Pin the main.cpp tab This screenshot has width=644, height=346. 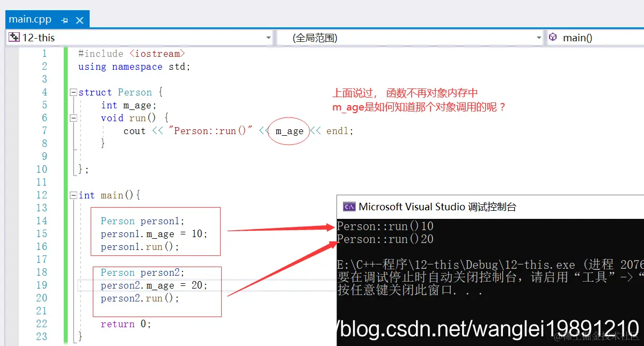pos(64,21)
